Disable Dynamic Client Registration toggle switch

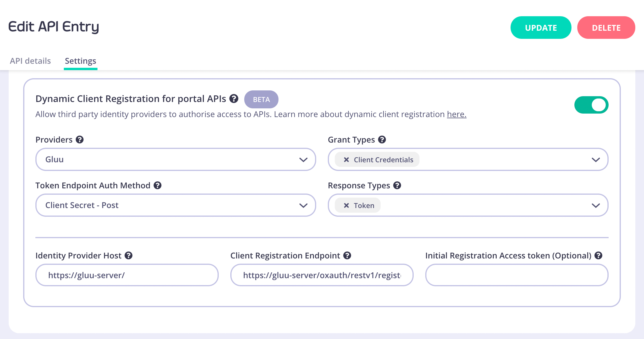pyautogui.click(x=591, y=105)
